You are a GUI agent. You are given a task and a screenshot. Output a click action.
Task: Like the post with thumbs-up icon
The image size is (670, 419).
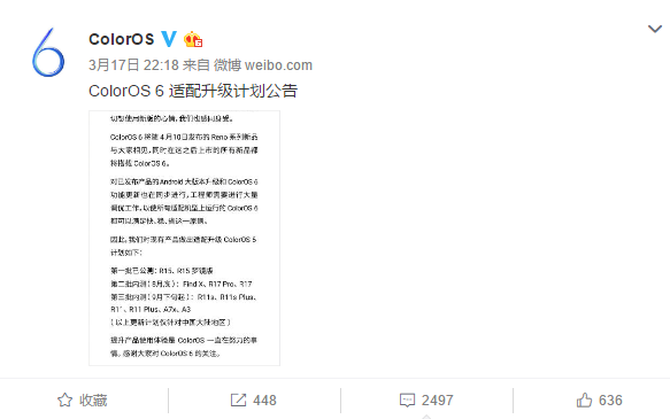584,400
